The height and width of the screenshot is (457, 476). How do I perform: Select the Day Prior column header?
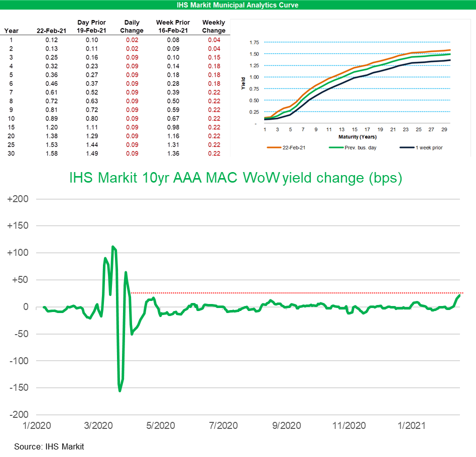pyautogui.click(x=91, y=27)
